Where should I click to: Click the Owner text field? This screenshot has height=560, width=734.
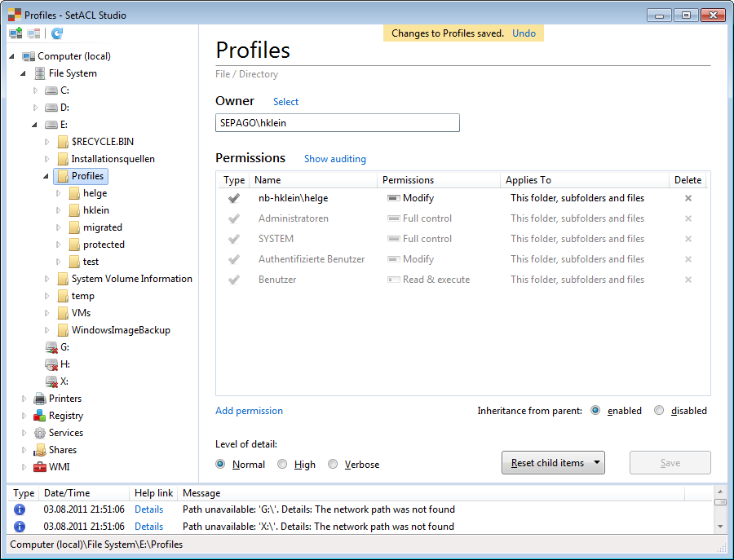coord(338,123)
